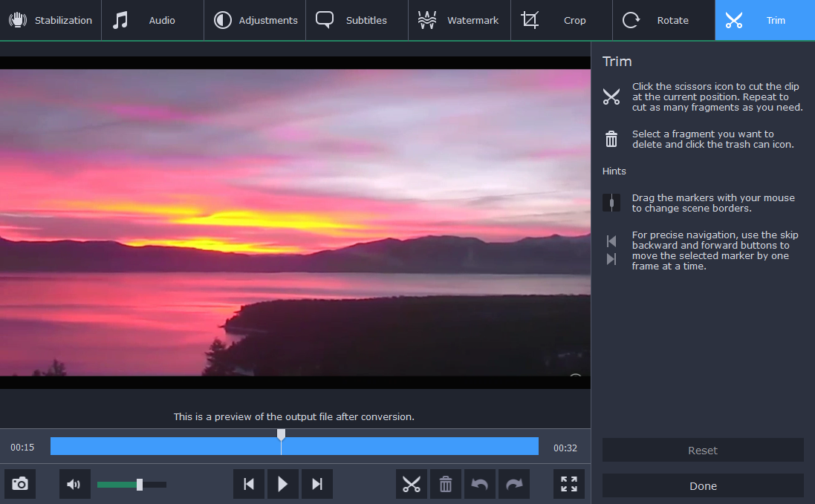The image size is (815, 504).
Task: Redo the last undone action
Action: point(514,484)
